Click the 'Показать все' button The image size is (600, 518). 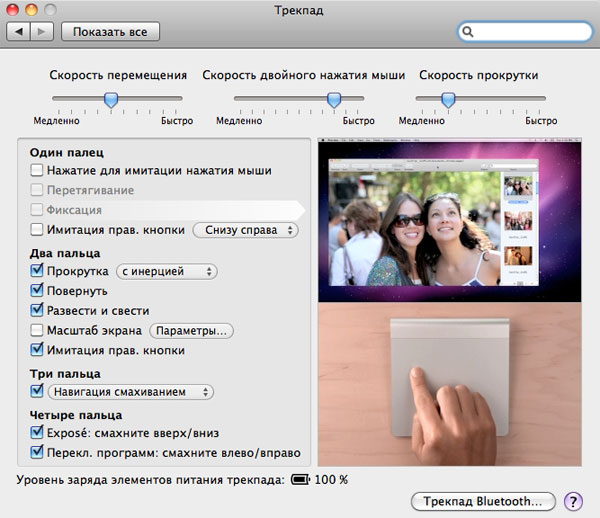[x=110, y=31]
